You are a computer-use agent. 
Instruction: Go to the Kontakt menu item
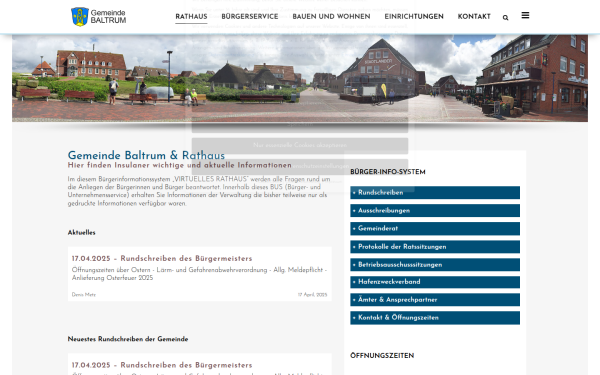474,17
